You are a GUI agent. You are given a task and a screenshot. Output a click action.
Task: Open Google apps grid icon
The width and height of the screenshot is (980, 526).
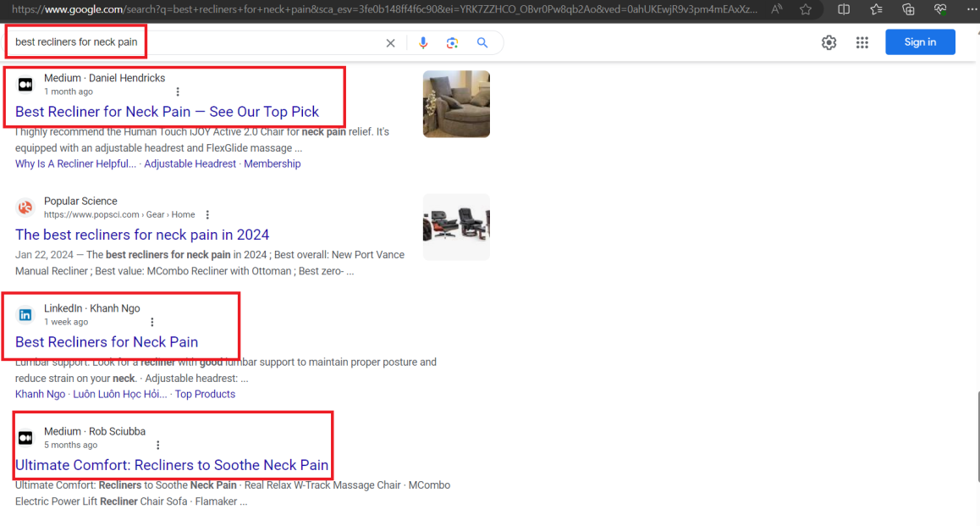(862, 42)
